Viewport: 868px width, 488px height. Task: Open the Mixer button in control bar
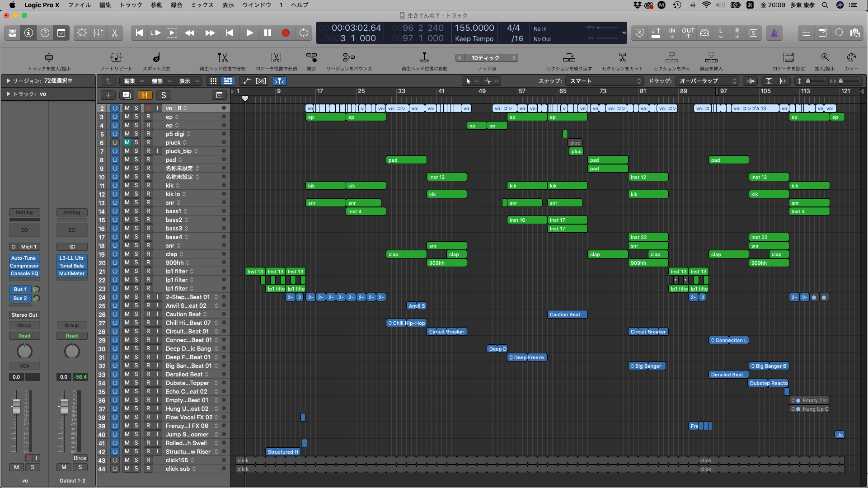click(98, 33)
